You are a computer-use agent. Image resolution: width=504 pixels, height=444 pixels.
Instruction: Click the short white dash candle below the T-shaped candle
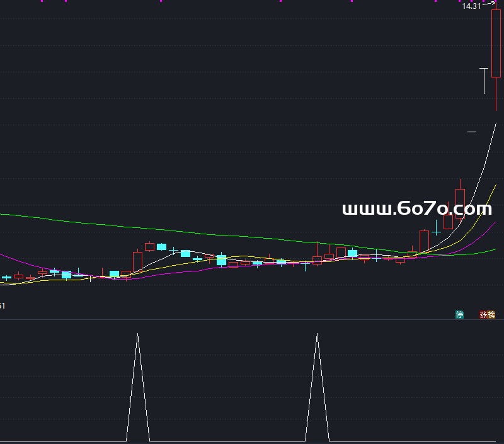pyautogui.click(x=471, y=132)
